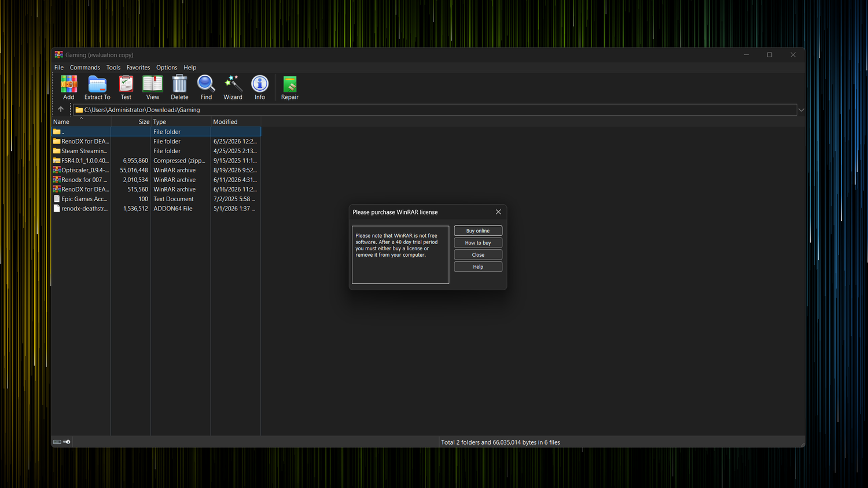Sort by the Modified column header

pyautogui.click(x=236, y=122)
